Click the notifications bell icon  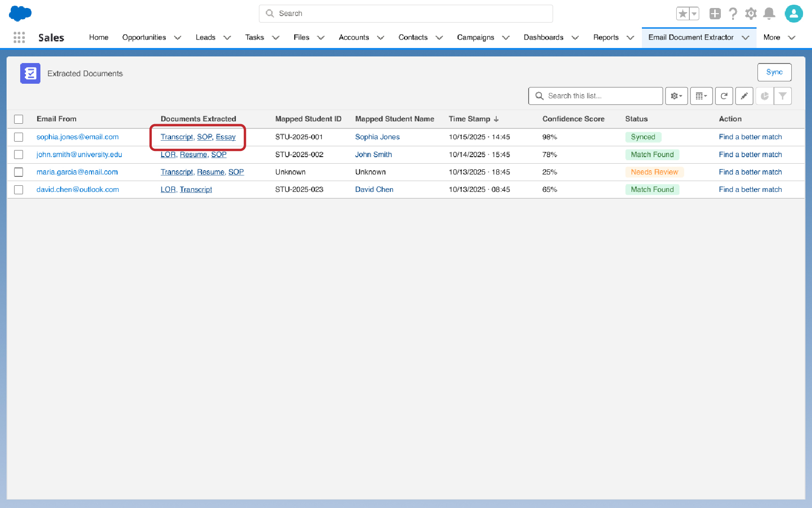tap(769, 14)
